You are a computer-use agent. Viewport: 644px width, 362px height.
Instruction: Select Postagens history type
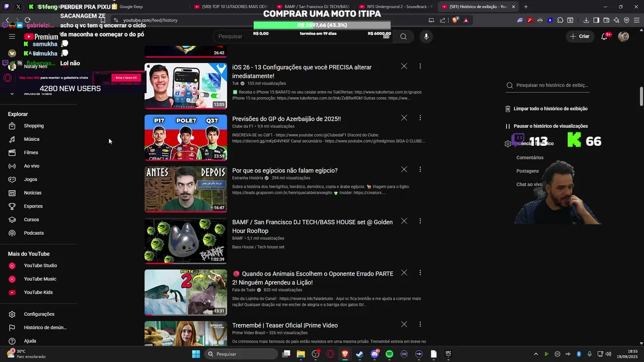527,171
